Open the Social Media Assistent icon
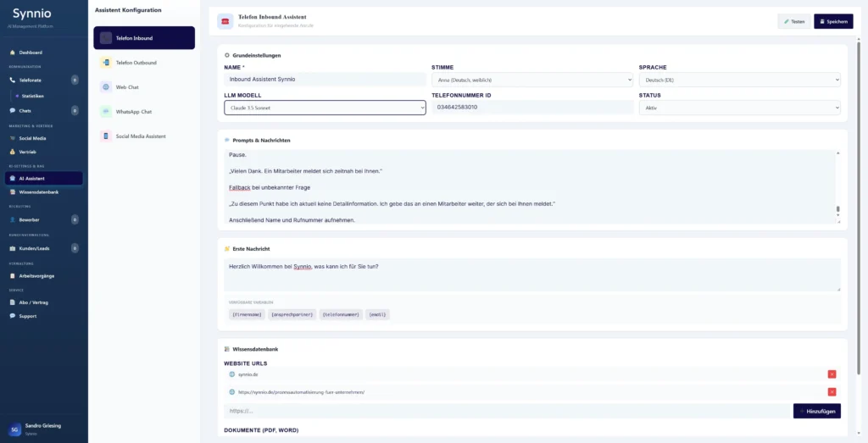This screenshot has width=868, height=443. (106, 136)
